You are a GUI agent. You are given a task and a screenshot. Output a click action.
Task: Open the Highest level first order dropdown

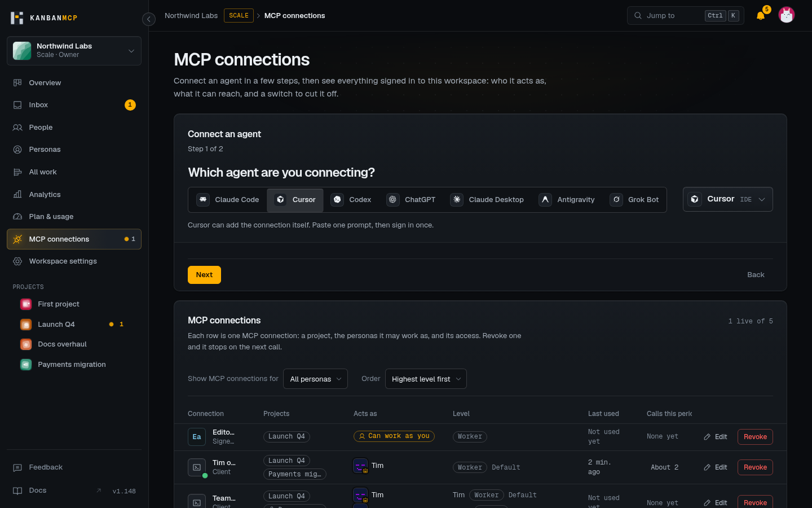pos(426,379)
